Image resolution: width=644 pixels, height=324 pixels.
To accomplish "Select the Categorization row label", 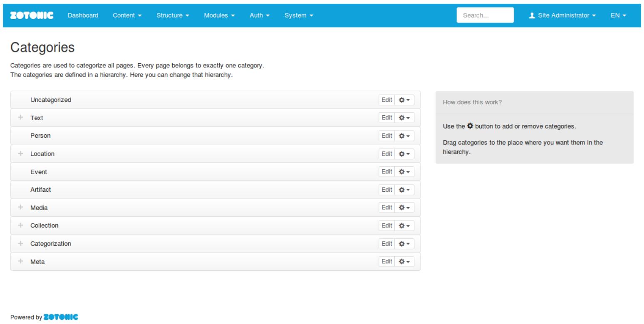I will click(x=51, y=244).
